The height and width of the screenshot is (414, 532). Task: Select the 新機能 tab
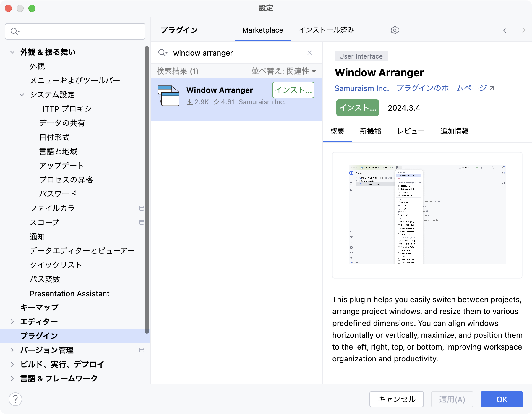(x=371, y=131)
